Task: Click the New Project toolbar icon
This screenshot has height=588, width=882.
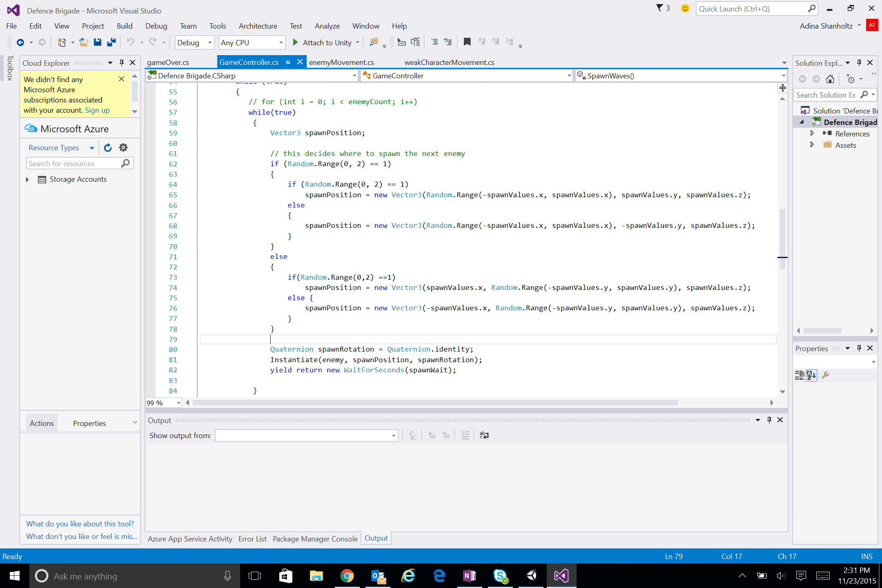Action: (62, 42)
